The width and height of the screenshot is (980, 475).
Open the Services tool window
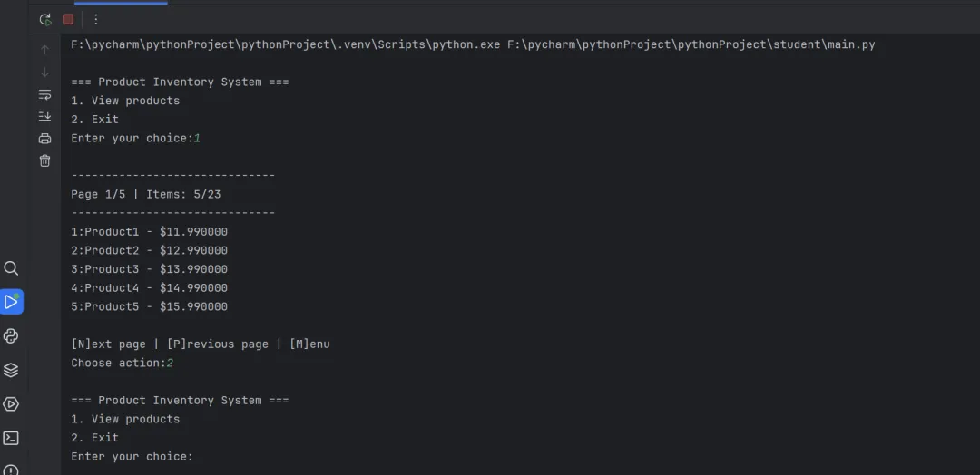point(11,404)
